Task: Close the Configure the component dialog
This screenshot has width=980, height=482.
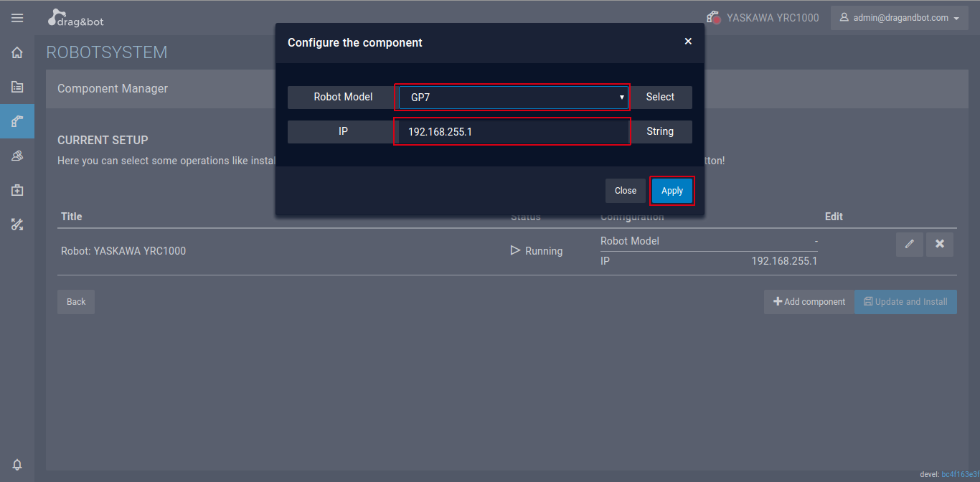Action: pyautogui.click(x=688, y=42)
